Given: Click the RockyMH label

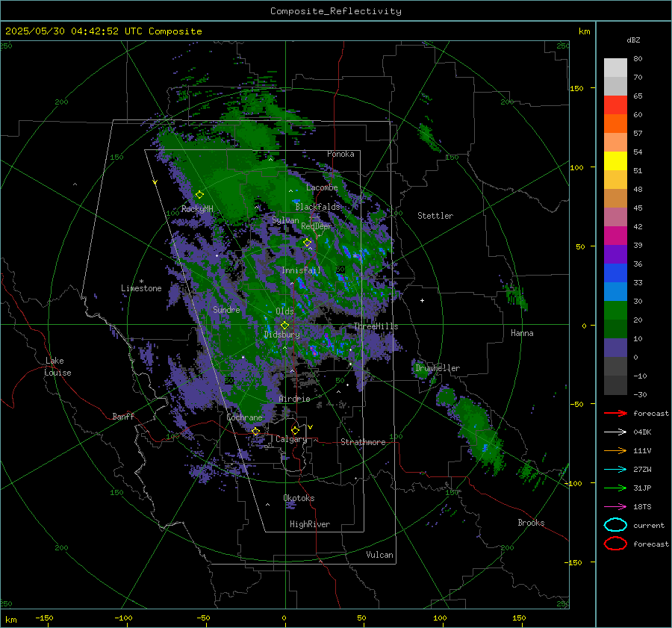Looking at the screenshot, I should pos(197,209).
